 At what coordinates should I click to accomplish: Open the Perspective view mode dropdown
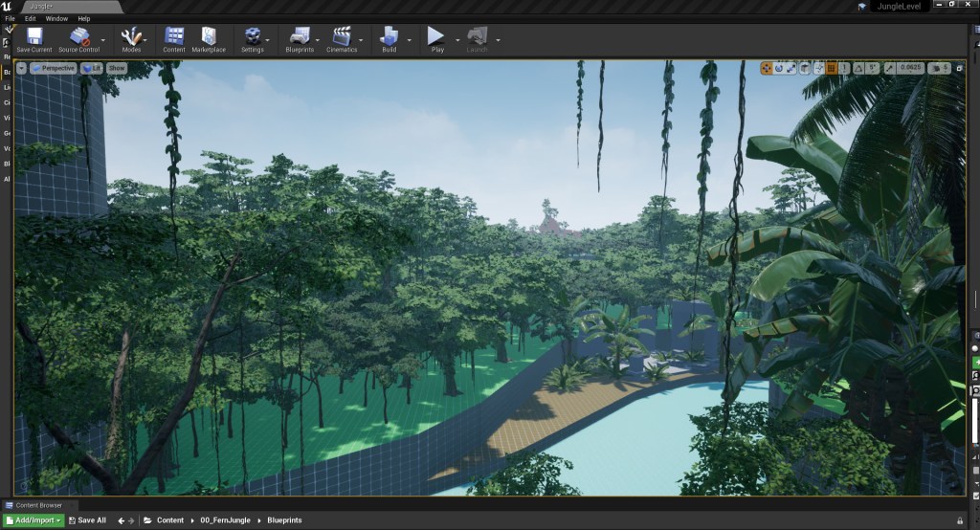(x=53, y=68)
